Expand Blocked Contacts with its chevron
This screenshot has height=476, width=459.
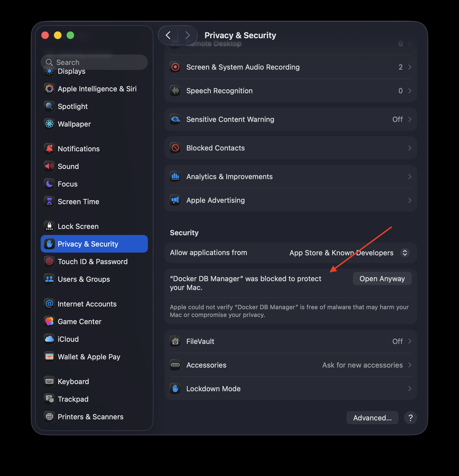click(x=410, y=148)
